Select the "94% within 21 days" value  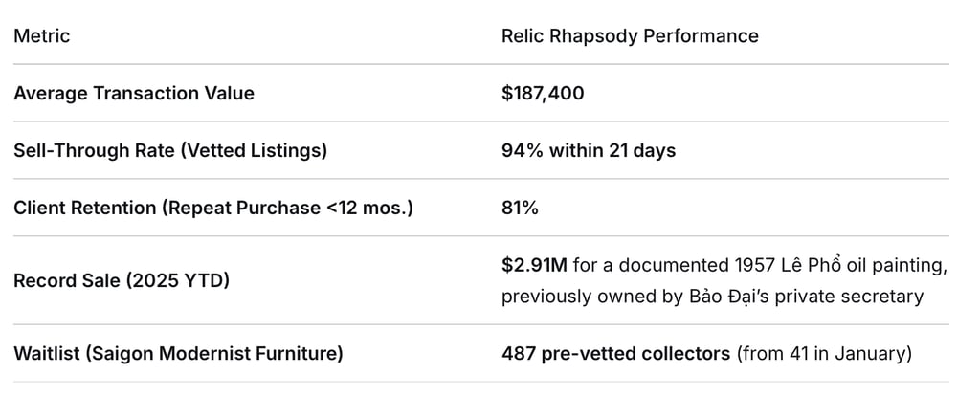588,151
